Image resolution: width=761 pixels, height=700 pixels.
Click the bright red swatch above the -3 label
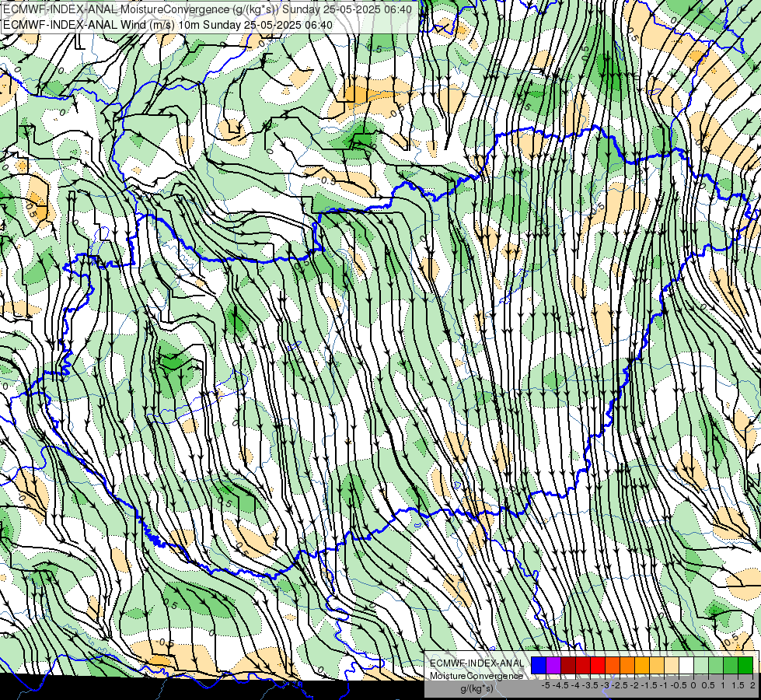click(x=598, y=665)
